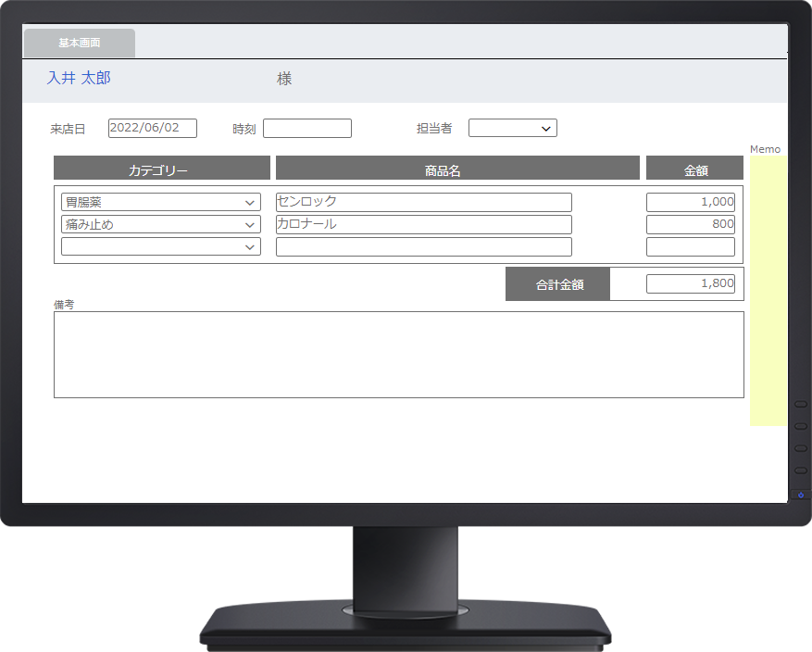
Task: Select the 800 amount field
Action: (x=691, y=224)
